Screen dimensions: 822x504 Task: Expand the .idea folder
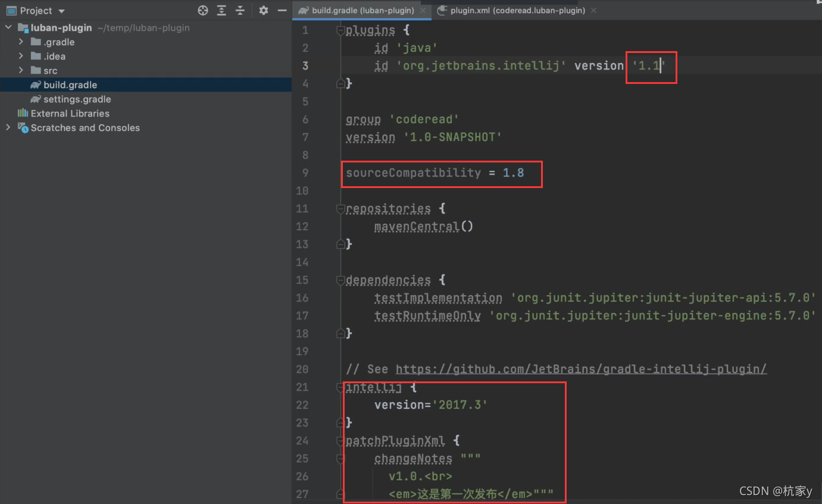click(x=21, y=56)
